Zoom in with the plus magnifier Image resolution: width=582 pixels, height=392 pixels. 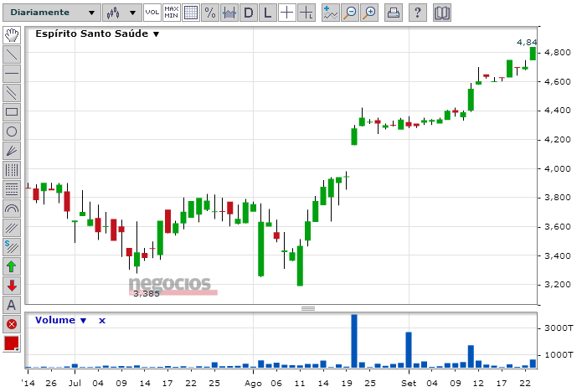[369, 13]
